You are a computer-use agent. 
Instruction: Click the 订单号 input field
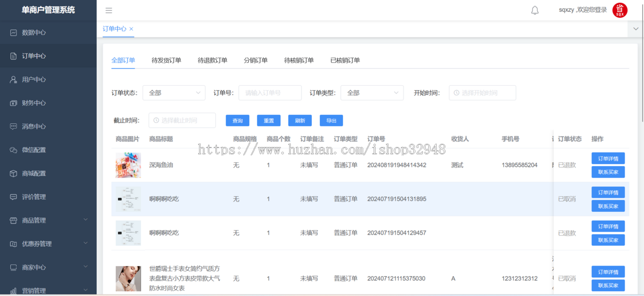pyautogui.click(x=270, y=93)
